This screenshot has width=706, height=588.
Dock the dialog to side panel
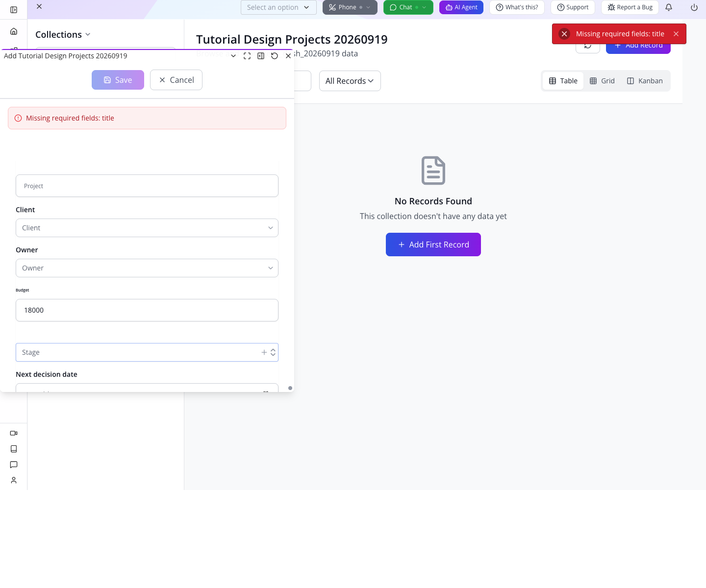(x=261, y=56)
